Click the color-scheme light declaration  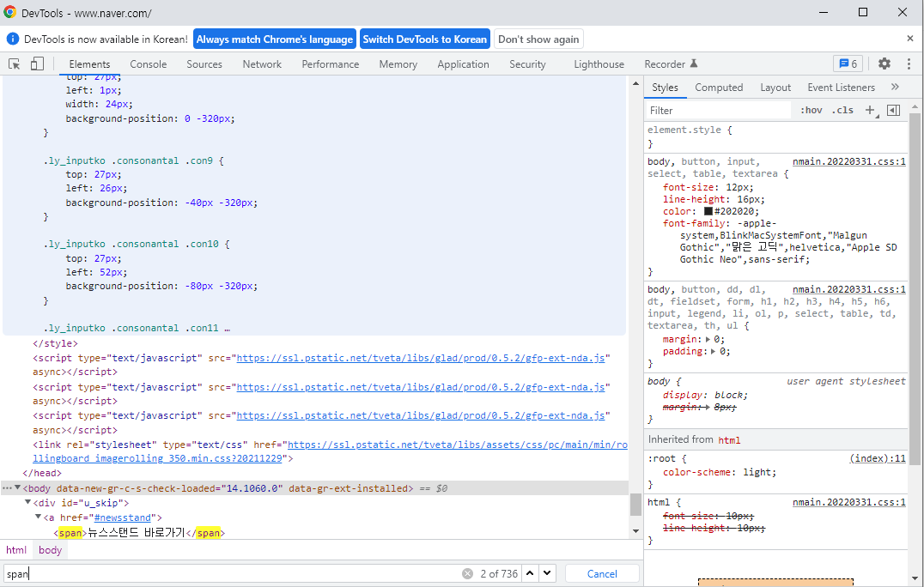[720, 472]
